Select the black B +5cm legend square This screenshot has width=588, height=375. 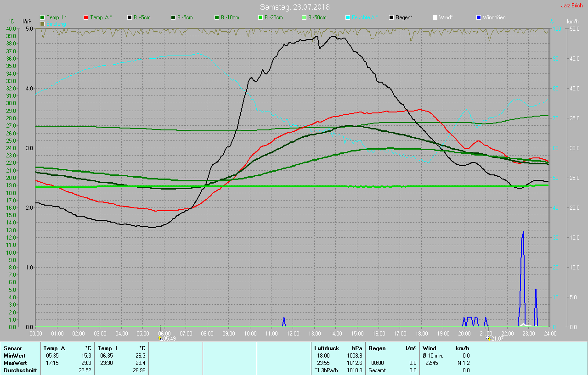[x=130, y=17]
